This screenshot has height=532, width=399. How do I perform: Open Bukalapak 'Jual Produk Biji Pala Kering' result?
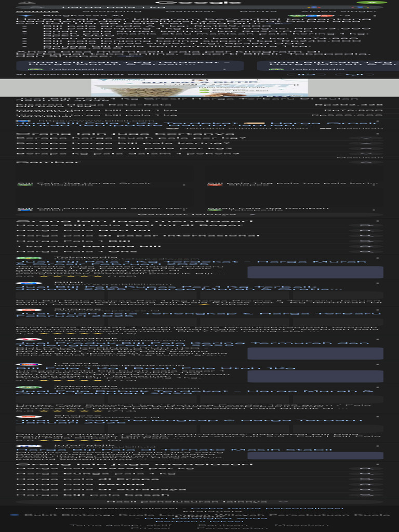192,344
